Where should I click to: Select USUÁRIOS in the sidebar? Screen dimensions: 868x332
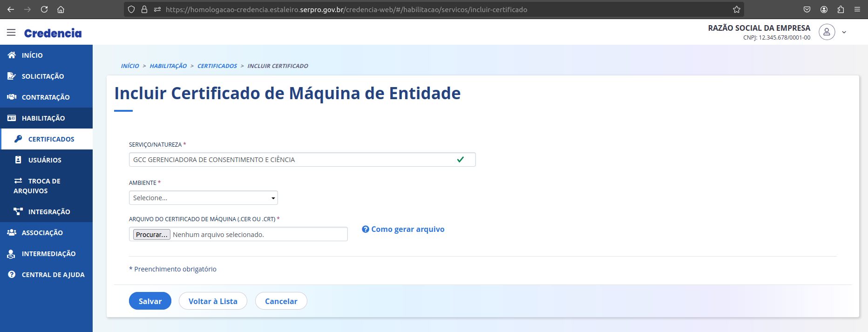[47, 160]
